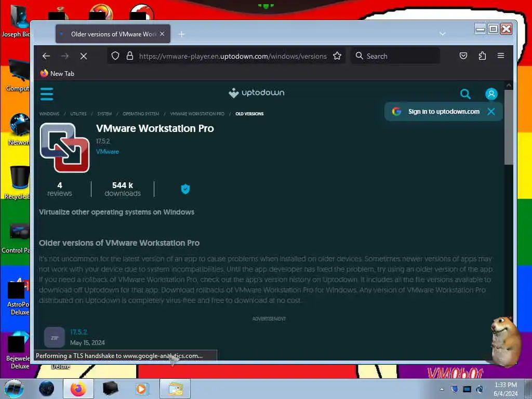Click the Firefox Search box

[395, 56]
